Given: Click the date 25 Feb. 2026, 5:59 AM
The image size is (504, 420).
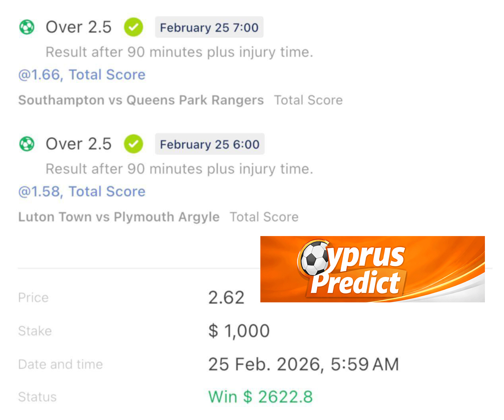Looking at the screenshot, I should [303, 364].
